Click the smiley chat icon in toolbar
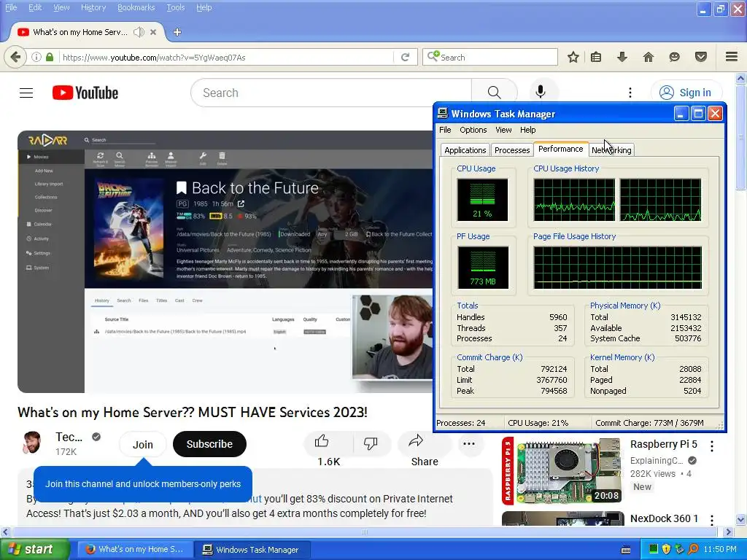 674,57
